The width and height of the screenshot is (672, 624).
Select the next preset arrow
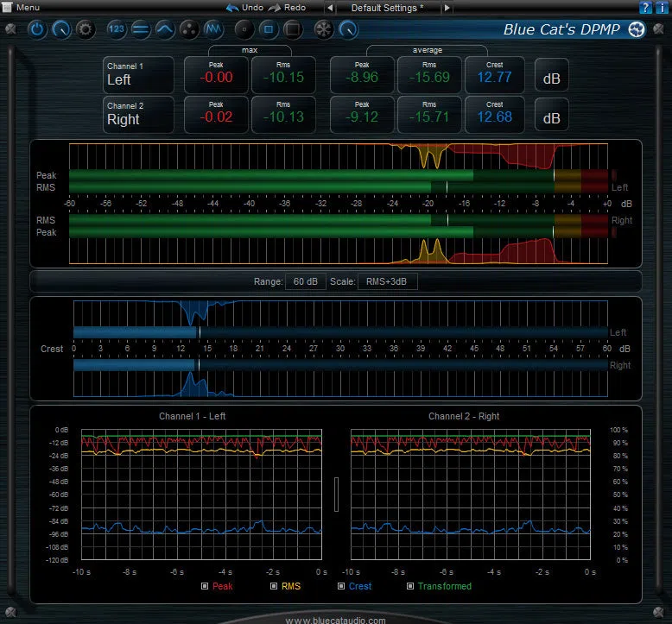[x=447, y=8]
